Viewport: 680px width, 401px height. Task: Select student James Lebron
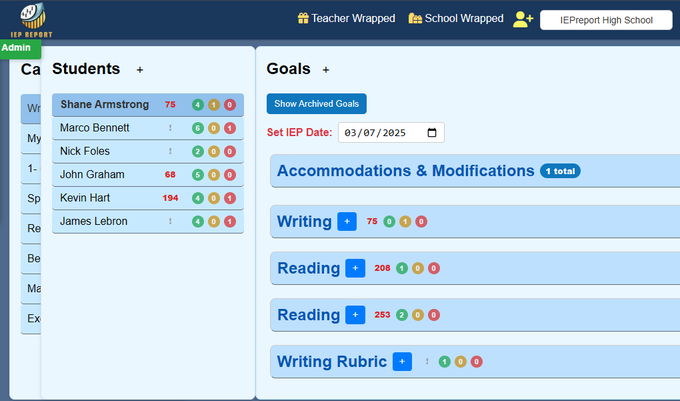[x=148, y=222]
